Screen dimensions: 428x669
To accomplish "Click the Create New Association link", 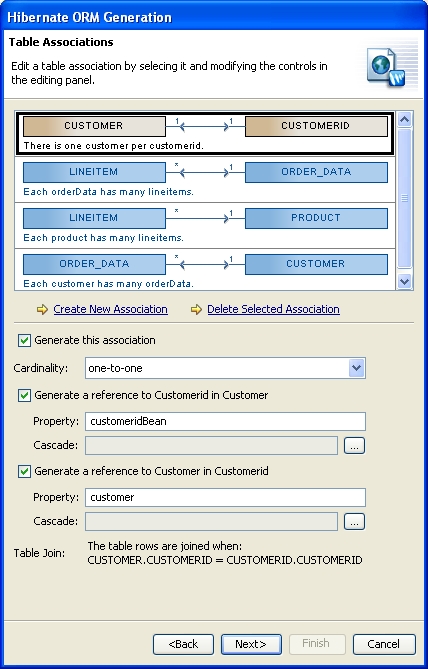I will pyautogui.click(x=111, y=309).
